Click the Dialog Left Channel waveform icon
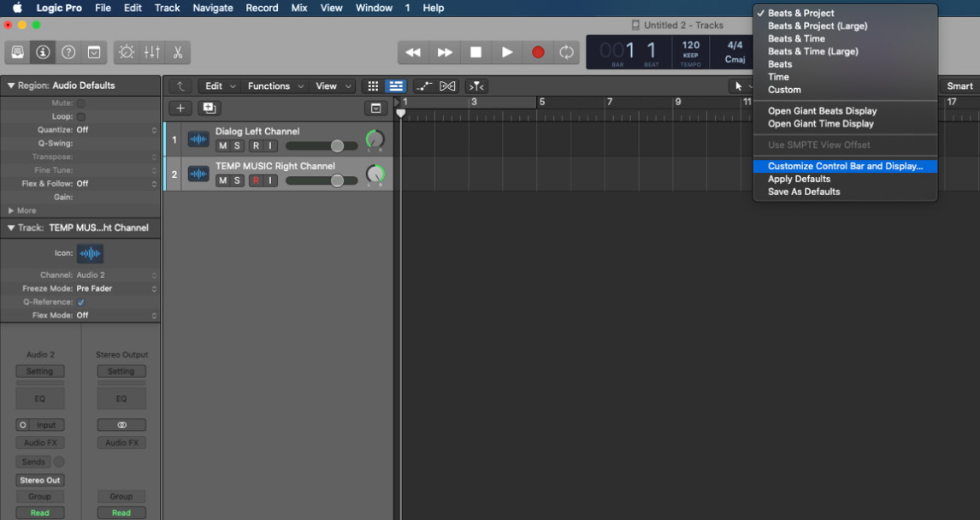The height and width of the screenshot is (520, 980). [198, 139]
